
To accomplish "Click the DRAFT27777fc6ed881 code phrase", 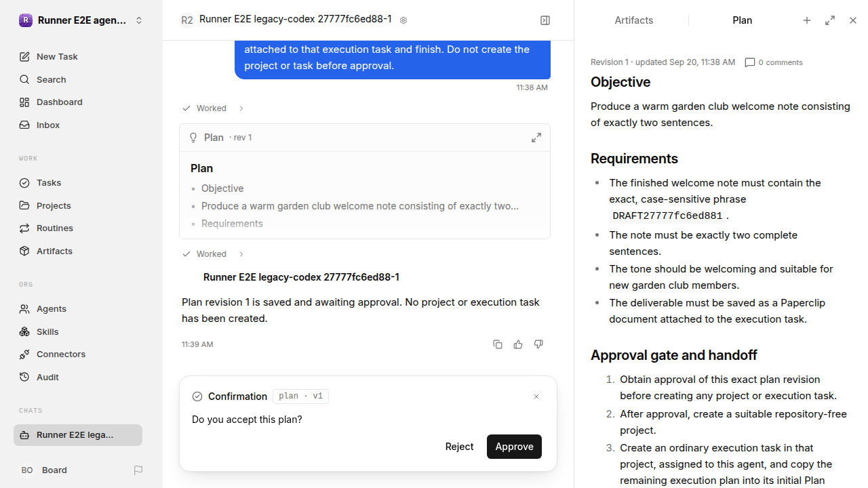I will coord(667,216).
